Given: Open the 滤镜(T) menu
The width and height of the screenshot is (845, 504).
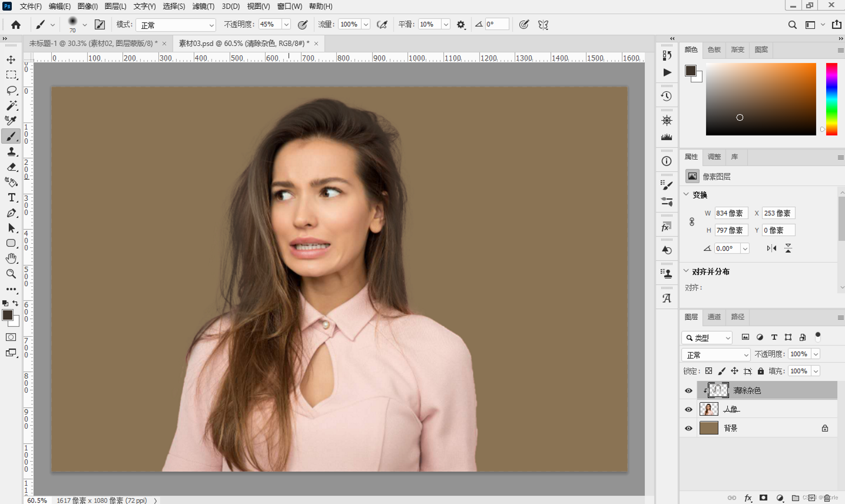Looking at the screenshot, I should point(203,6).
